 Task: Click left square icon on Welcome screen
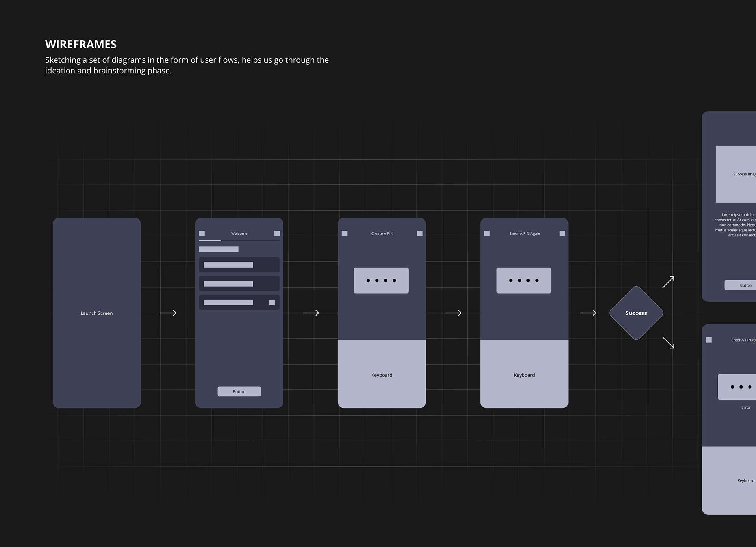point(202,234)
